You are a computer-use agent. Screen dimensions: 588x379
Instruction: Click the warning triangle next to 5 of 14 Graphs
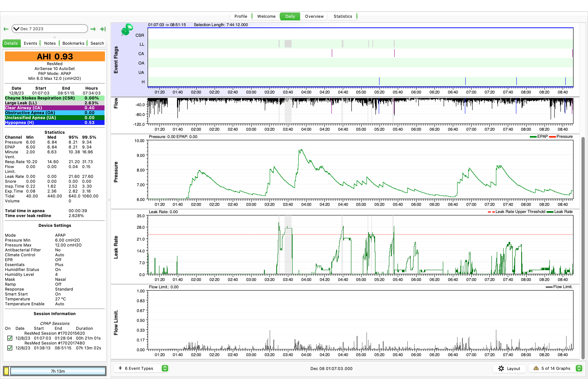(x=536, y=368)
